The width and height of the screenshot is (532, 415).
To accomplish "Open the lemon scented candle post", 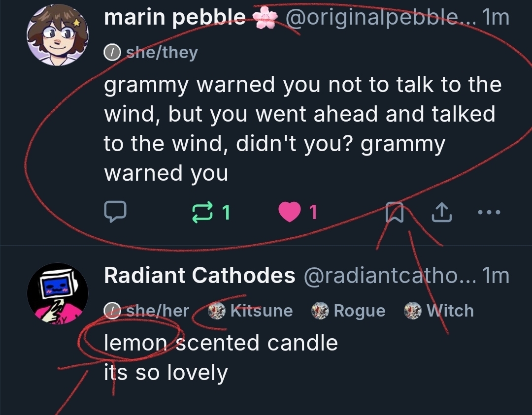I will pos(221,343).
